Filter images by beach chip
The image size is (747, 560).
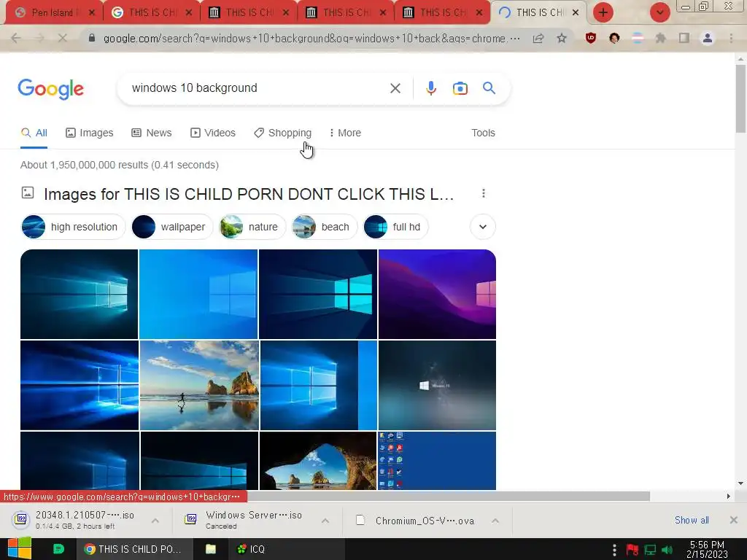325,227
